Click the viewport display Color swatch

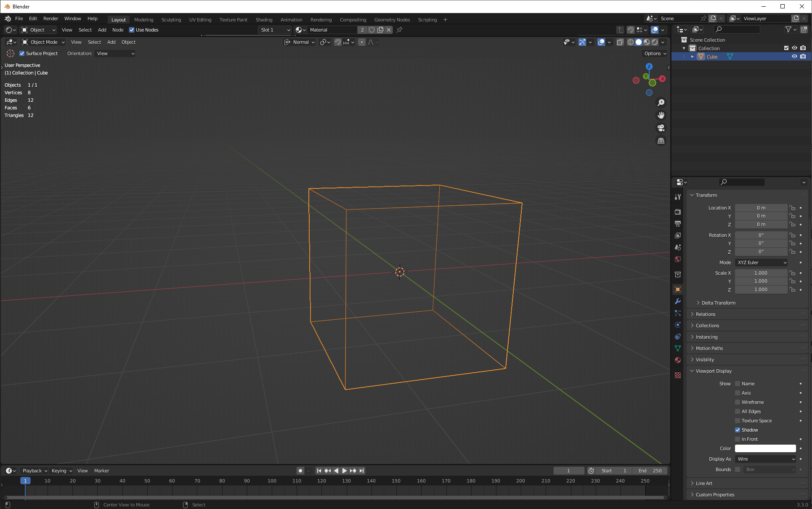[765, 448]
